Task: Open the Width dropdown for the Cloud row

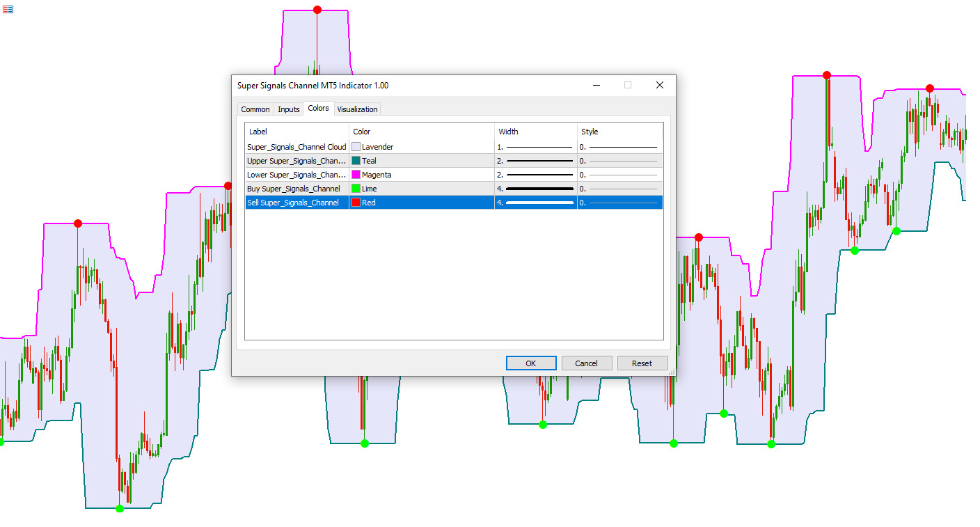Action: point(536,147)
